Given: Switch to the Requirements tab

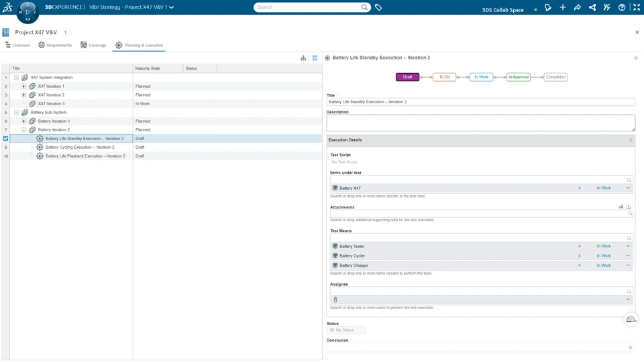Looking at the screenshot, I should pyautogui.click(x=55, y=45).
